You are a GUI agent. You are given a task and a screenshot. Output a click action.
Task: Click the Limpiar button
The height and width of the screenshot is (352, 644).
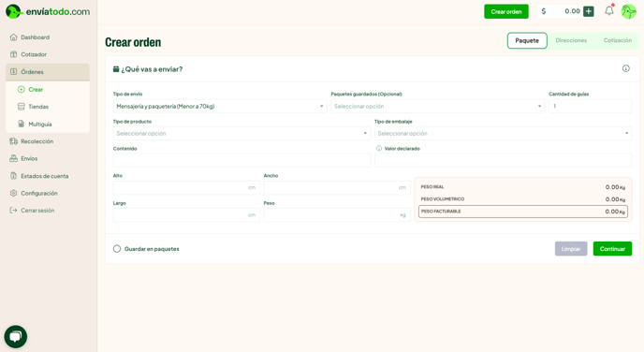[x=571, y=249]
